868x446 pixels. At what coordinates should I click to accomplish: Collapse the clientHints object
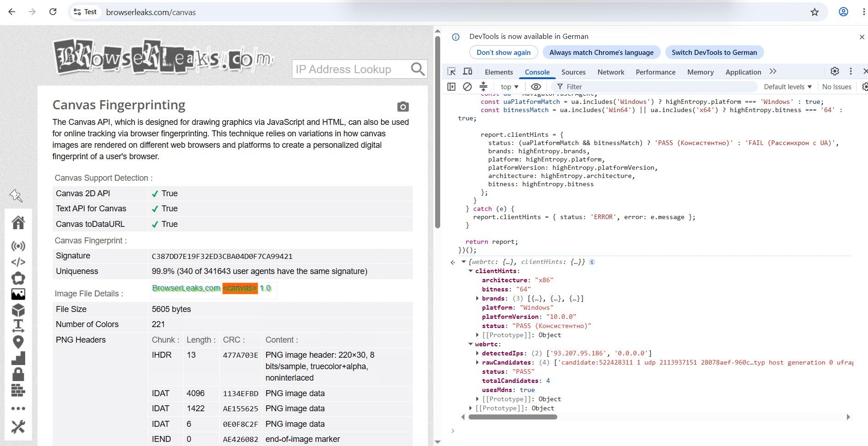pos(470,271)
